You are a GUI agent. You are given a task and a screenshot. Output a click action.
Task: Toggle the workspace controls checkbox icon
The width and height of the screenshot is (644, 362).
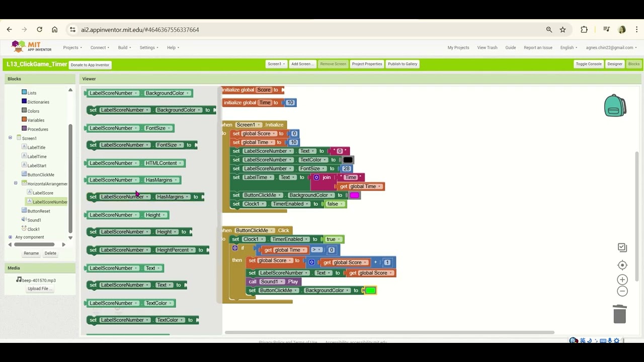pyautogui.click(x=622, y=247)
